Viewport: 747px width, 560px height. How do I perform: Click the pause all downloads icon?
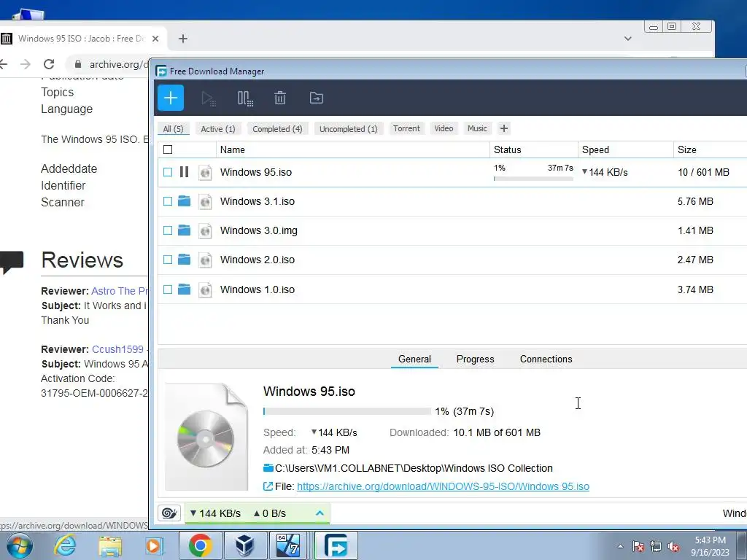point(245,98)
